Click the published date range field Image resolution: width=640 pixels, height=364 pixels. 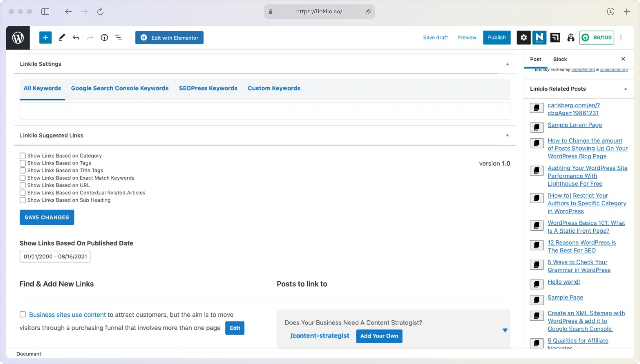point(55,257)
